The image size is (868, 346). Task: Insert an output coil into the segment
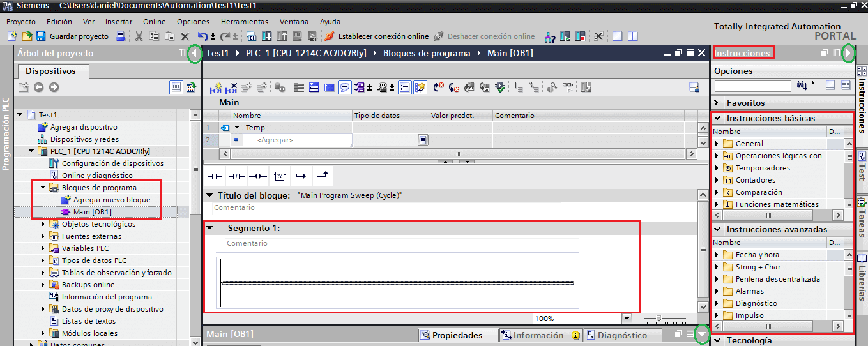[x=258, y=176]
